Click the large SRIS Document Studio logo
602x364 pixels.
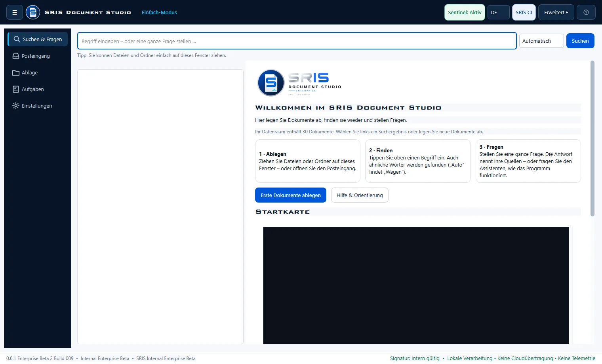299,83
